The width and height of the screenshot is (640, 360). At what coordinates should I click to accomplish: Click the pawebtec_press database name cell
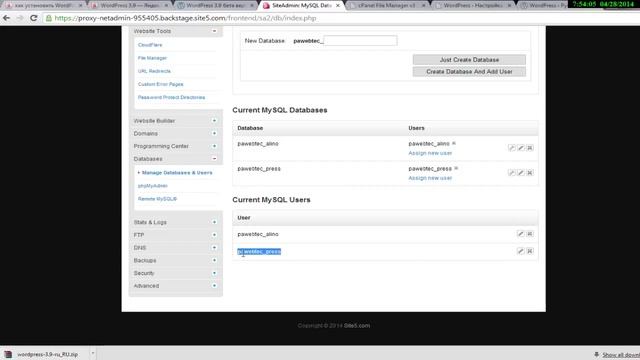(x=259, y=169)
